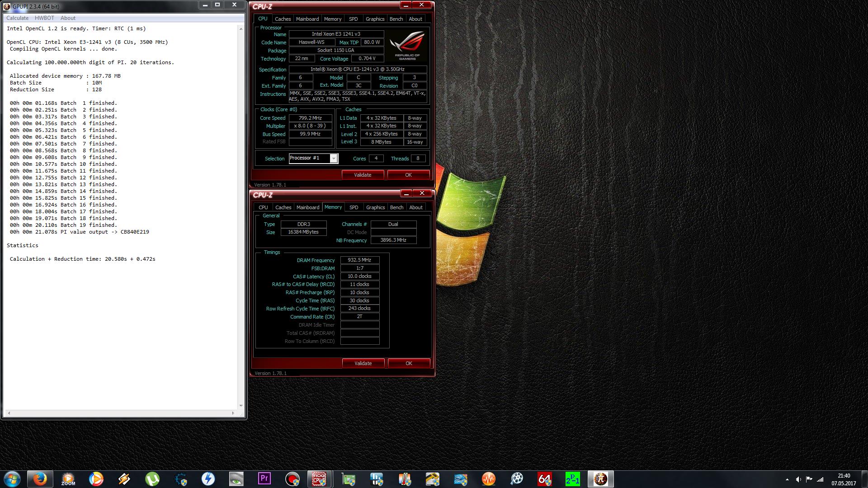This screenshot has width=868, height=488.
Task: Open the media player with orange play icon
Action: (96, 479)
